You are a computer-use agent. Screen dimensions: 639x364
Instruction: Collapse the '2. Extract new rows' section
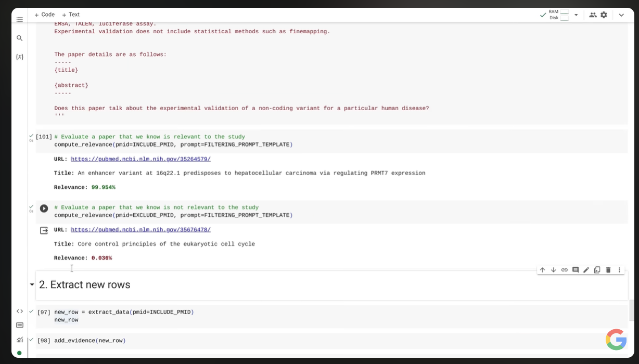coord(32,285)
